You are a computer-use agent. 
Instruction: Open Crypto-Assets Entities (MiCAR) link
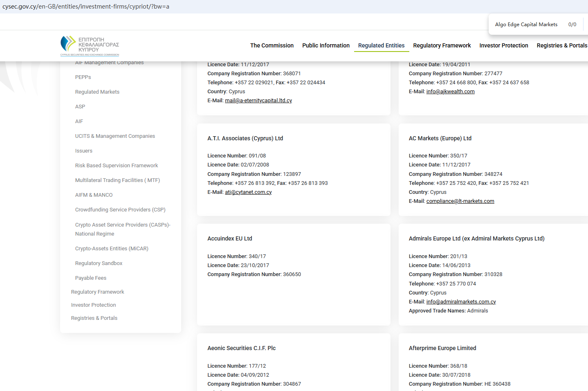[112, 249]
